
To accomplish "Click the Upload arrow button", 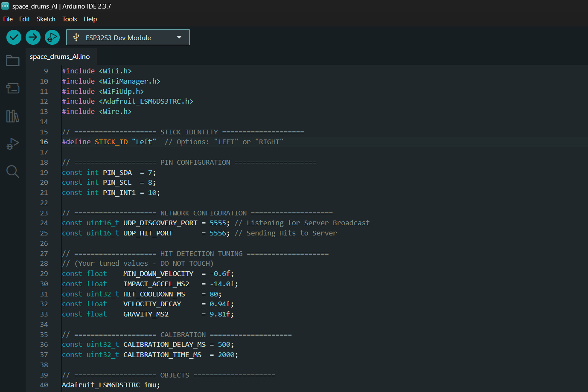I will (33, 38).
